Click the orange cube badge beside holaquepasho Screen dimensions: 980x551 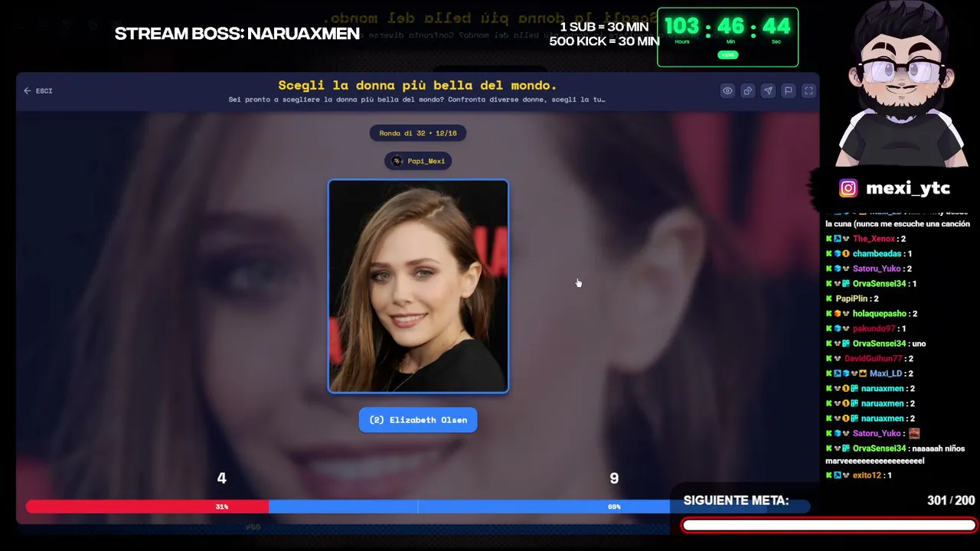(838, 314)
